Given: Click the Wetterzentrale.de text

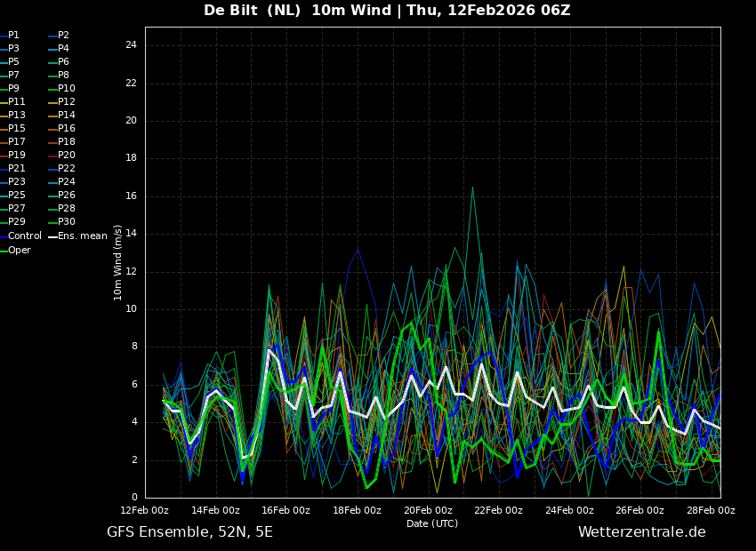Looking at the screenshot, I should (641, 531).
